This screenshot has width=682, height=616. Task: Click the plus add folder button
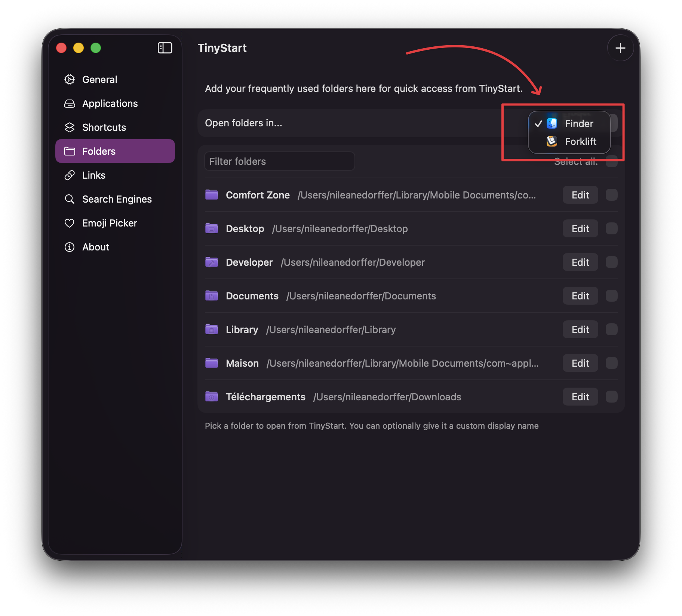coord(620,48)
